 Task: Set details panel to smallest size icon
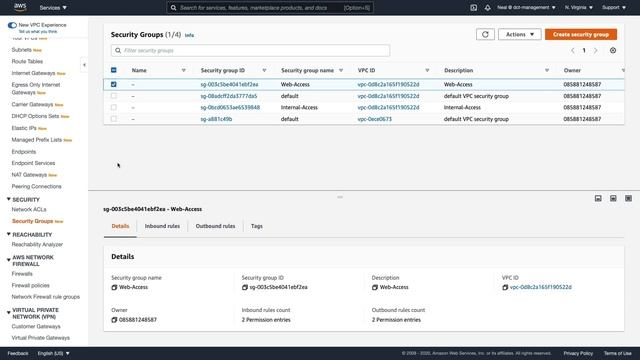tap(598, 198)
